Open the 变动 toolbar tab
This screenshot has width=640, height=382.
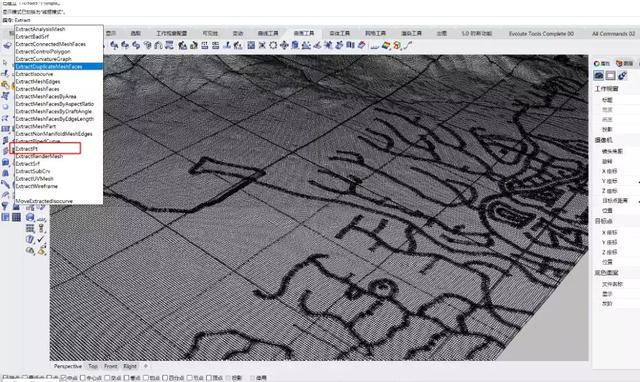click(x=238, y=33)
